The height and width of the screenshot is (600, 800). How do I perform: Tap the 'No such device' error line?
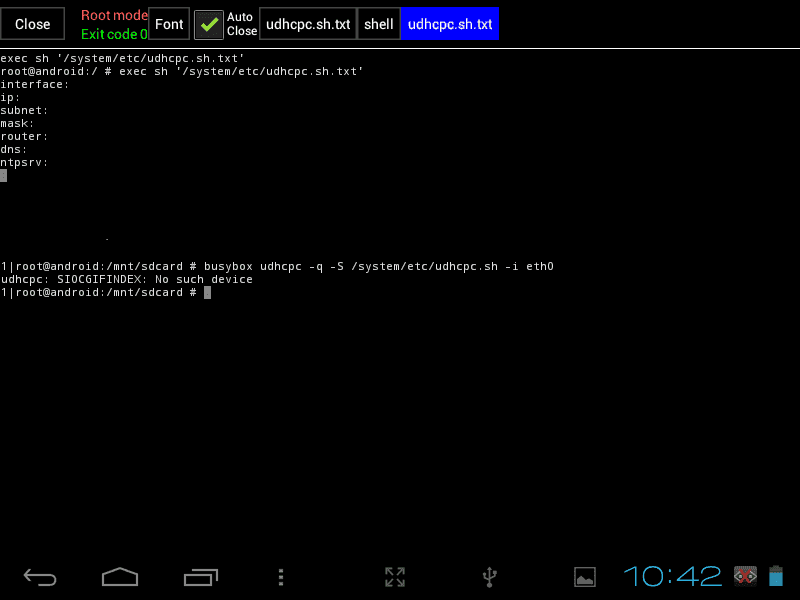(x=127, y=279)
